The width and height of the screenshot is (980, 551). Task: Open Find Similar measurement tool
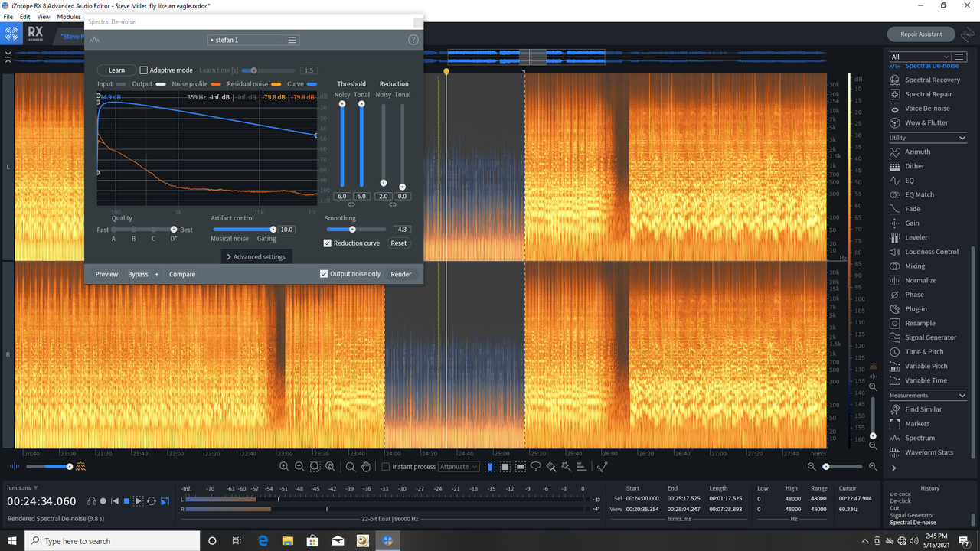click(916, 409)
